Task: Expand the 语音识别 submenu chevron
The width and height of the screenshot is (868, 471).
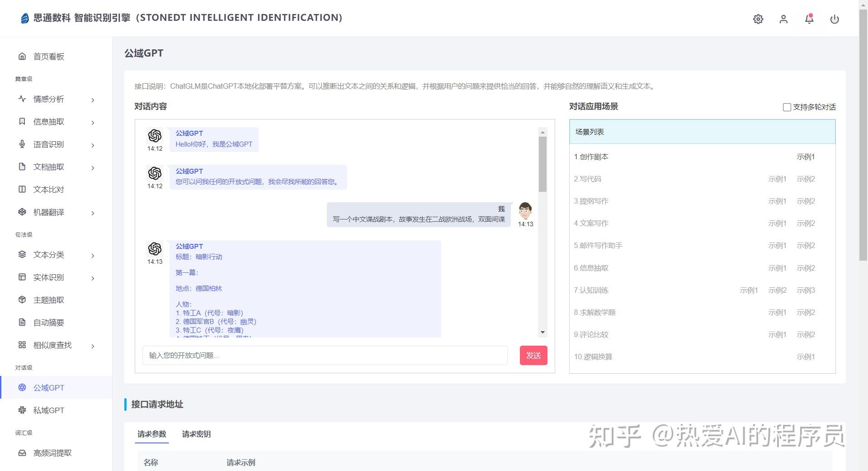Action: click(93, 145)
